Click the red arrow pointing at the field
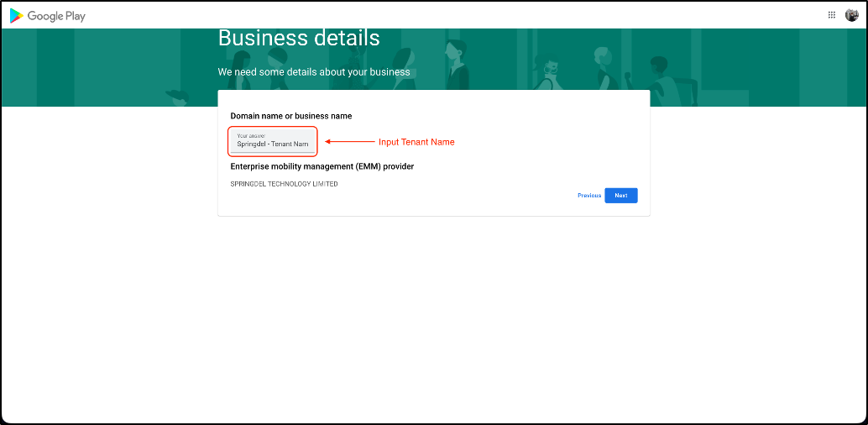This screenshot has height=425, width=868. [349, 142]
